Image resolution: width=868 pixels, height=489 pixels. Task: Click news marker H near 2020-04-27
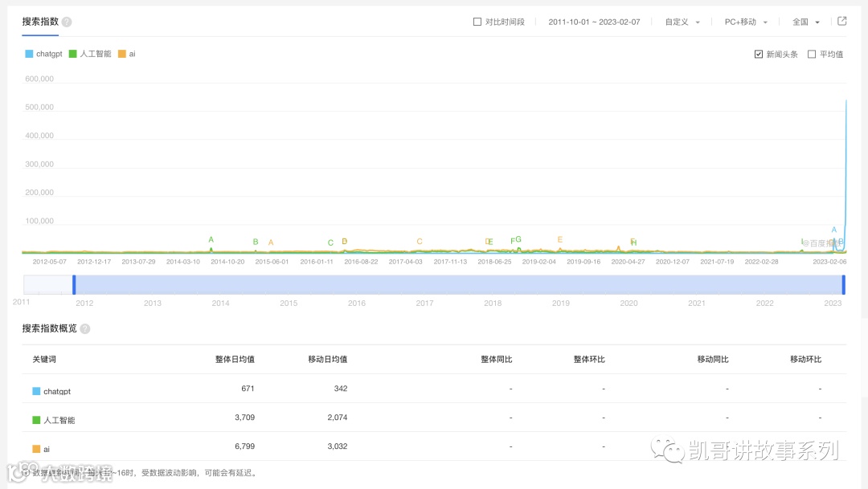(634, 242)
